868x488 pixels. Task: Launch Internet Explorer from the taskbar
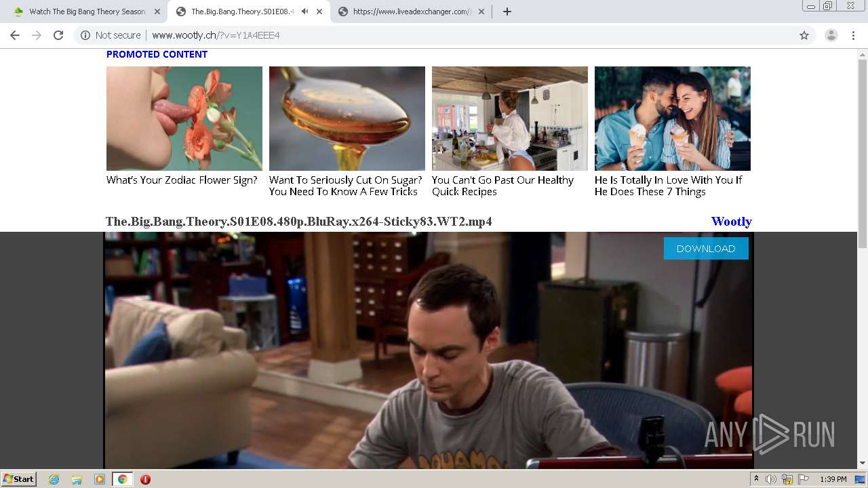pyautogui.click(x=54, y=479)
